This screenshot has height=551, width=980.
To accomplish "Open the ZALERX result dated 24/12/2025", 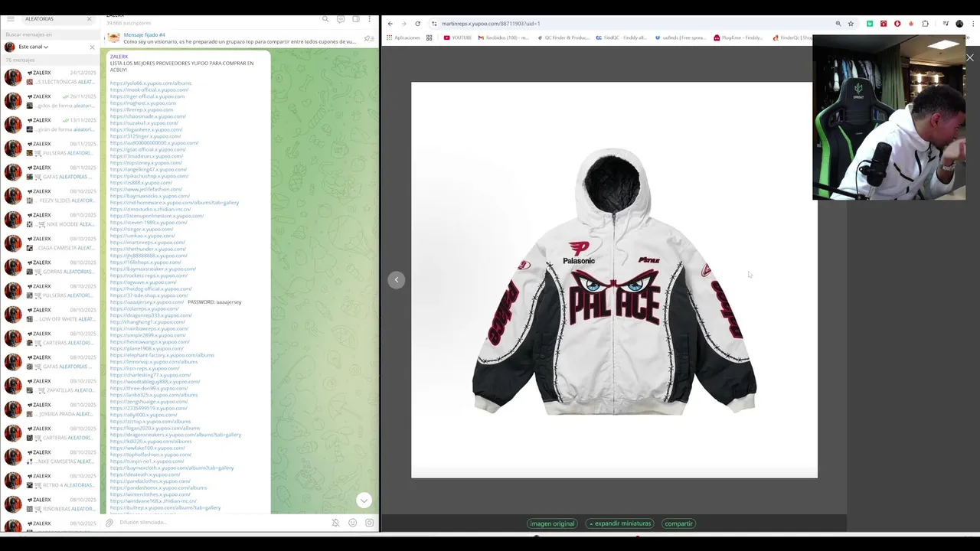I will pyautogui.click(x=50, y=77).
